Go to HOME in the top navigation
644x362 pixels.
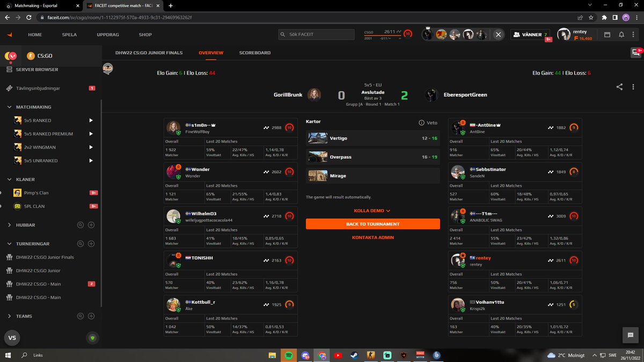(x=35, y=34)
